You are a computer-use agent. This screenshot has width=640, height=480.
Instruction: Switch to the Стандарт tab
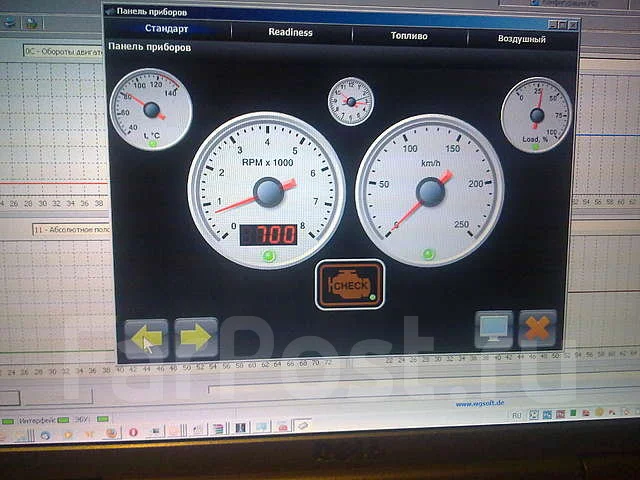click(167, 29)
